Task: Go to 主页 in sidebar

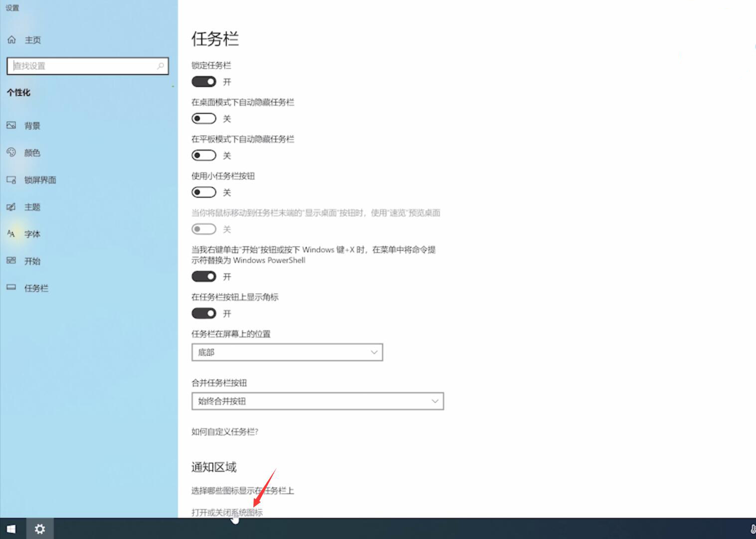Action: tap(33, 40)
